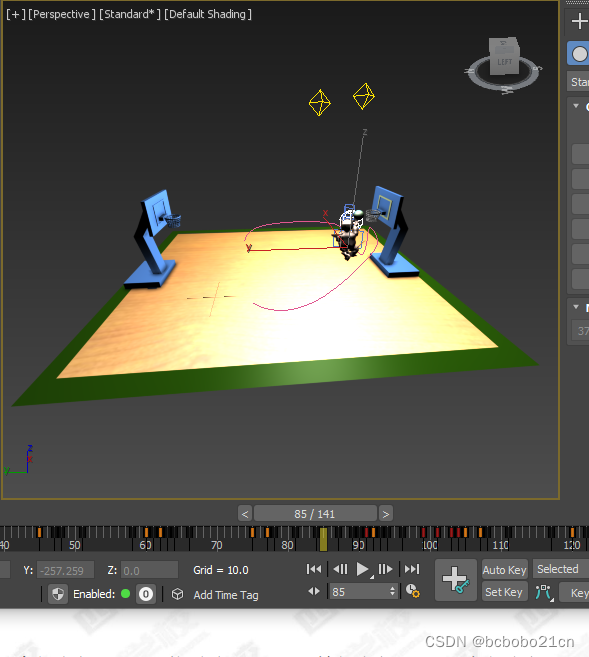Click the Add Time Tag label
Screen dimensions: 589x657
pyautogui.click(x=226, y=595)
